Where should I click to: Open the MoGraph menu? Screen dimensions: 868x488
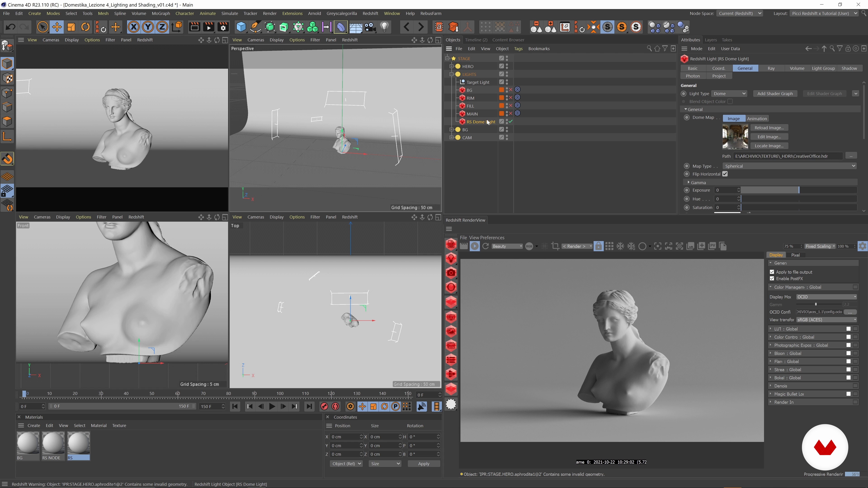(161, 14)
